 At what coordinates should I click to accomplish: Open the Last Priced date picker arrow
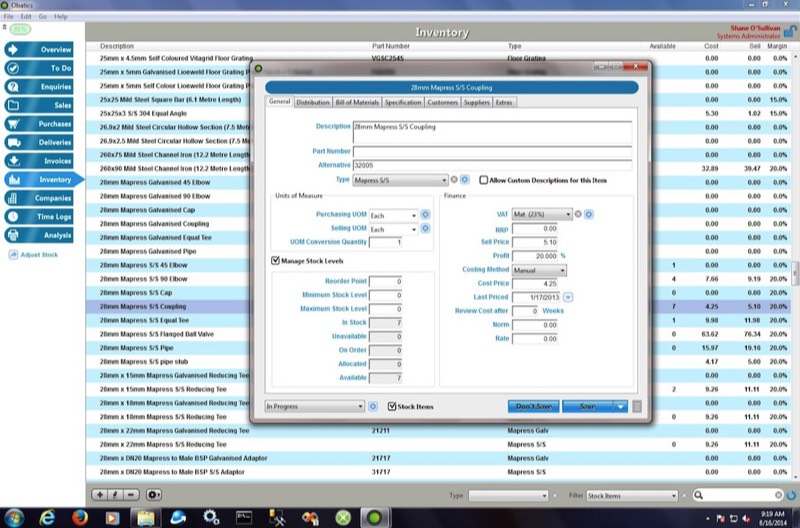[x=568, y=297]
